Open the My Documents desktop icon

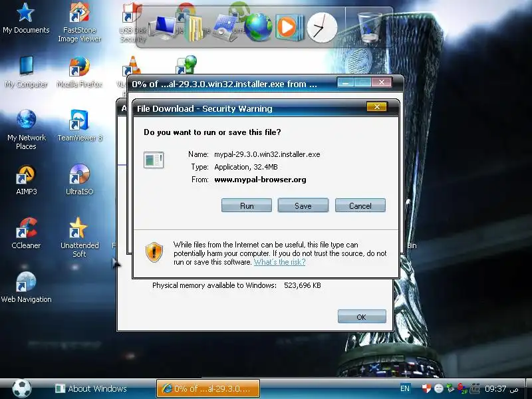[x=26, y=19]
